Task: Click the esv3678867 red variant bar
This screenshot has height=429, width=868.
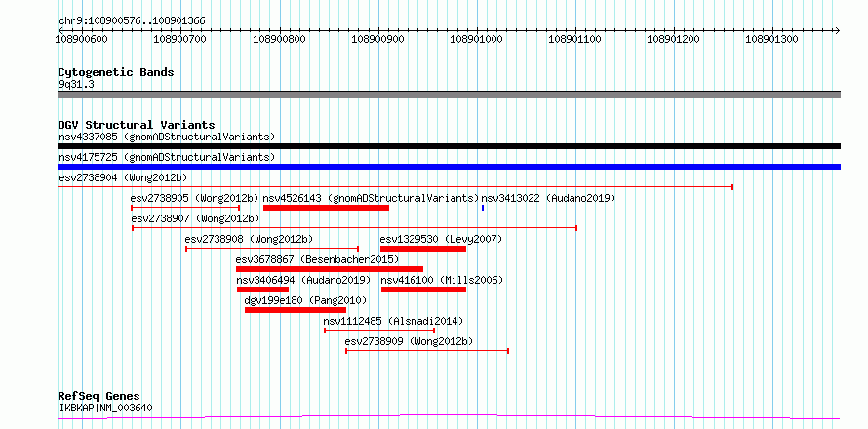Action: tap(330, 269)
